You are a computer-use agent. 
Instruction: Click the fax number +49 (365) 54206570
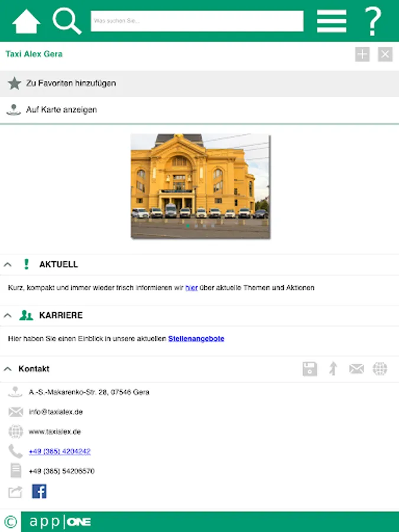click(61, 471)
